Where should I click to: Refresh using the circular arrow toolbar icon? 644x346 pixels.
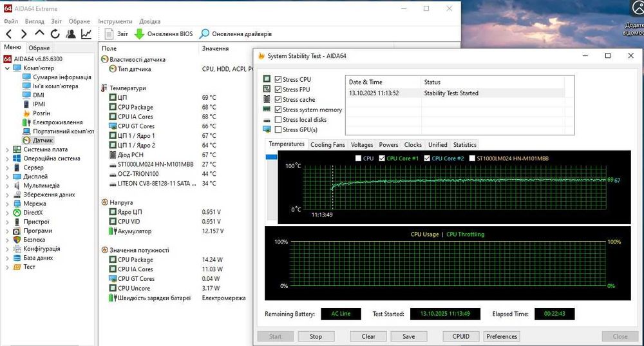coord(55,34)
